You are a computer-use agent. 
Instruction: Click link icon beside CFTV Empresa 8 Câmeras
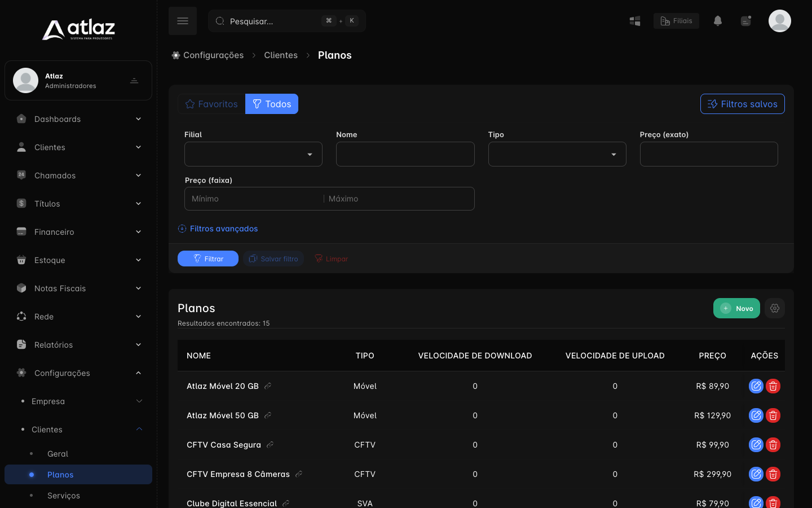point(299,474)
